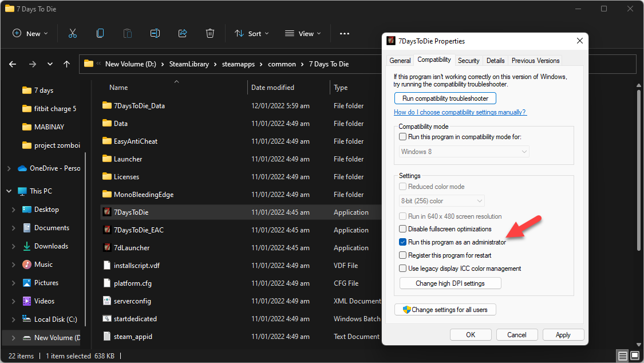Viewport: 644px width, 363px height.
Task: Select the steam_appid text file icon
Action: [x=107, y=336]
